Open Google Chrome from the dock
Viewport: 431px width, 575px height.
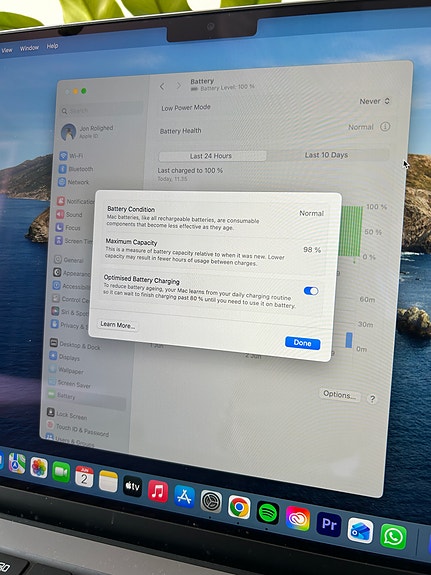239,507
